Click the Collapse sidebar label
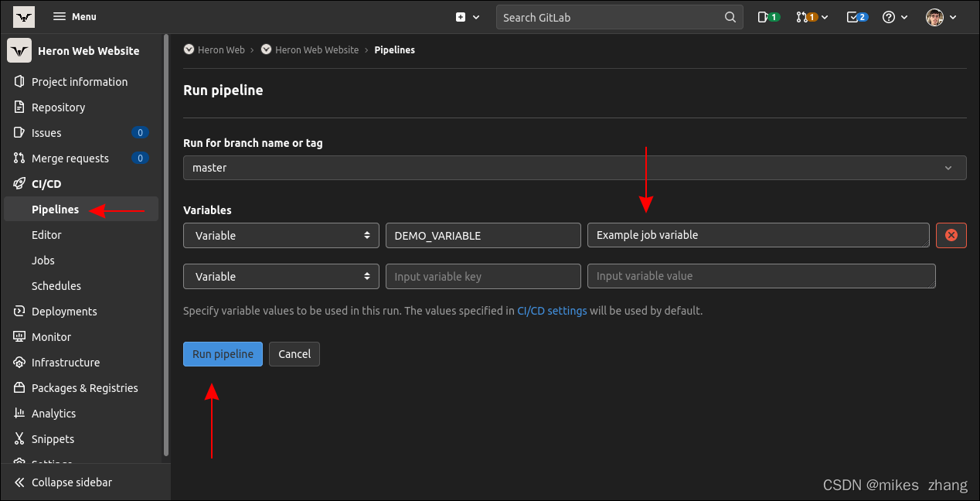The height and width of the screenshot is (501, 980). click(72, 482)
